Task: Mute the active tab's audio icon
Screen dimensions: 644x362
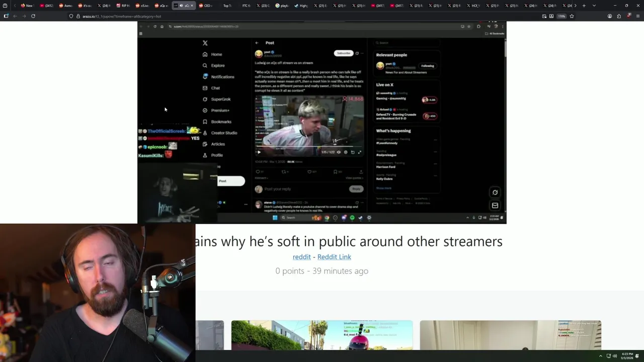Action: point(181,6)
